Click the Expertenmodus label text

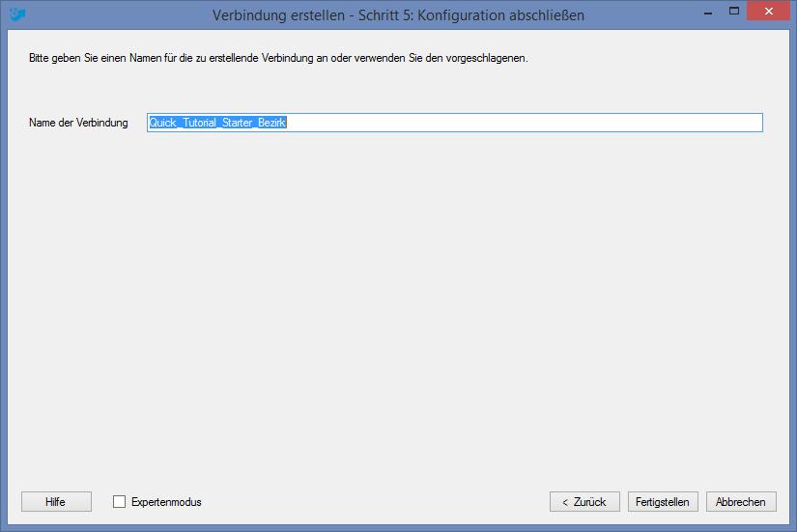point(166,502)
